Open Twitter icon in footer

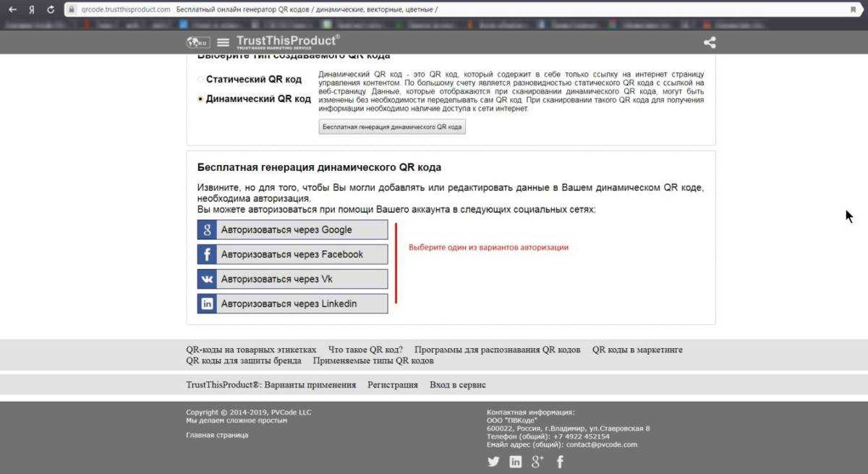(493, 462)
